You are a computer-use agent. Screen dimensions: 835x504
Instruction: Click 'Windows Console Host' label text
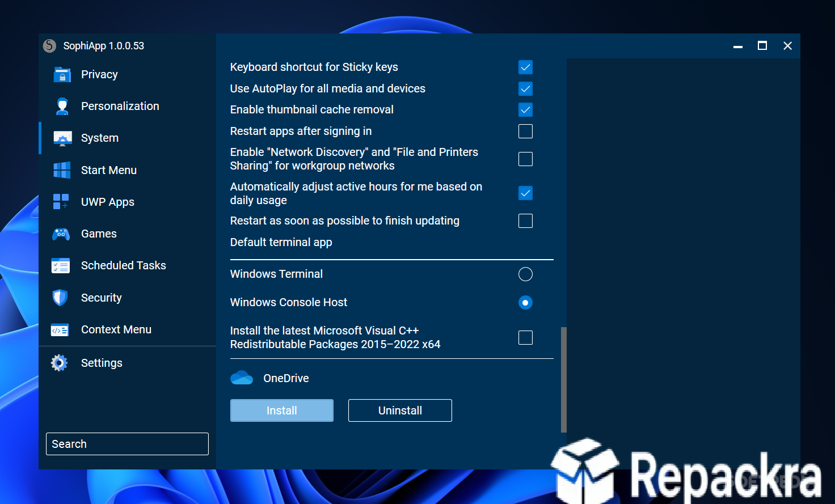pos(289,302)
